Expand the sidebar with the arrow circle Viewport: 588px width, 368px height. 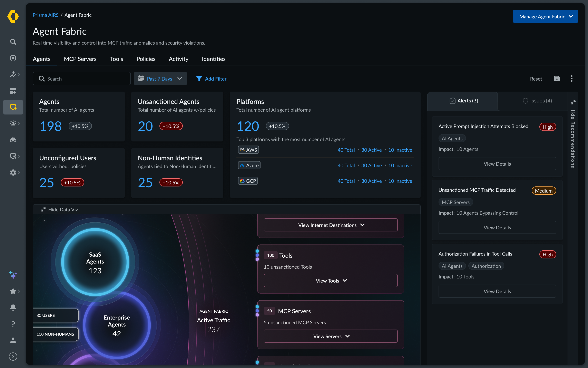coord(13,357)
